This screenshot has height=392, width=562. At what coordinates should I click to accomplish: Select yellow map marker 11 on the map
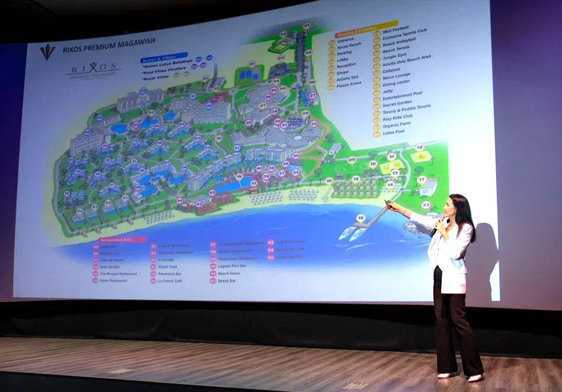391,157
